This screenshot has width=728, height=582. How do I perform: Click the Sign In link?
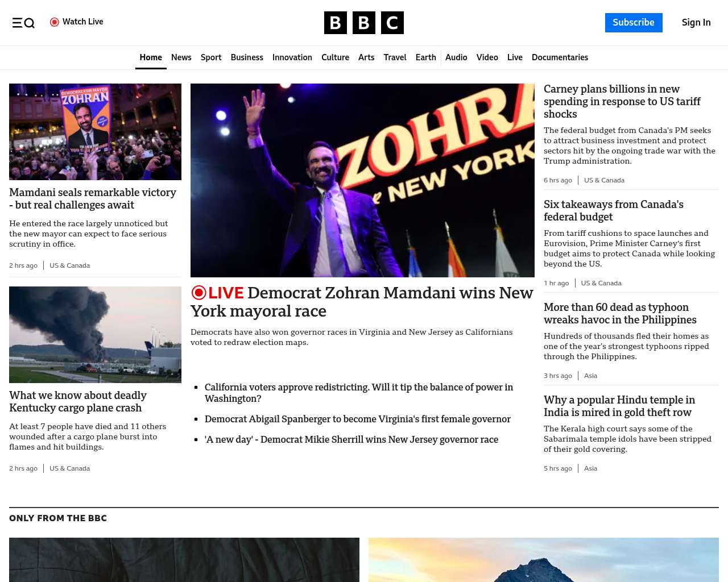pyautogui.click(x=696, y=23)
